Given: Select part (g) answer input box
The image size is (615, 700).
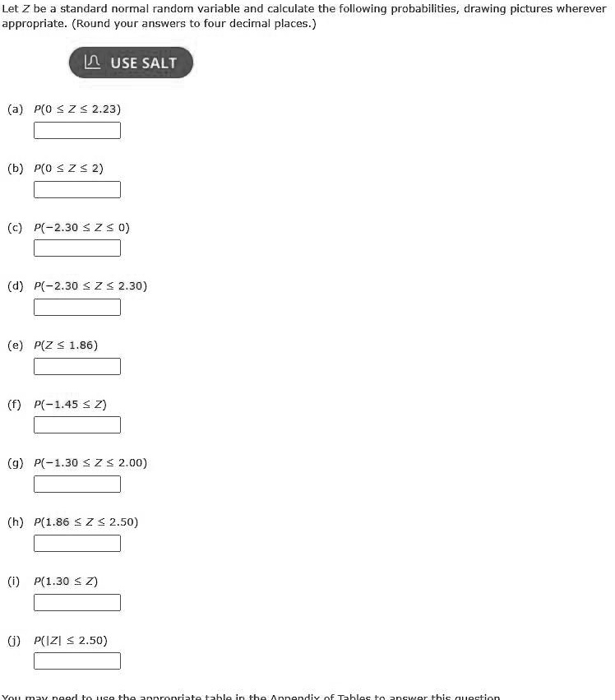Looking at the screenshot, I should [77, 484].
